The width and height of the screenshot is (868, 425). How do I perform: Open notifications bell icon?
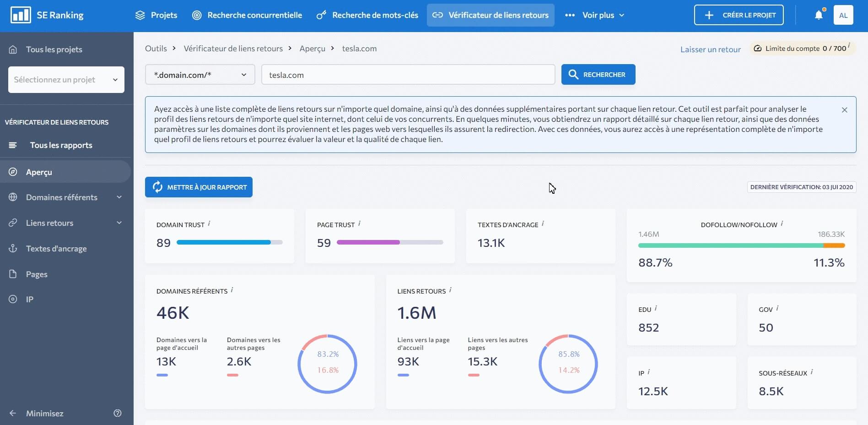pyautogui.click(x=819, y=15)
